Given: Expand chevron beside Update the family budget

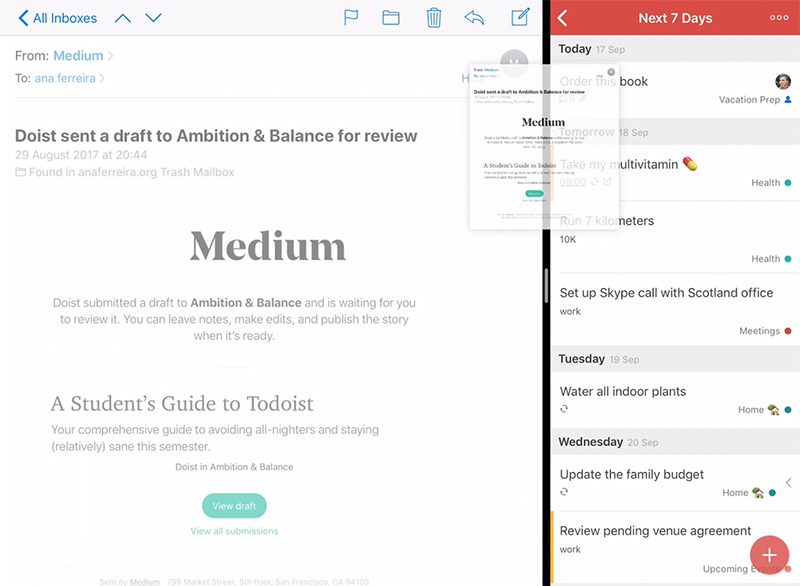Looking at the screenshot, I should coord(789,482).
